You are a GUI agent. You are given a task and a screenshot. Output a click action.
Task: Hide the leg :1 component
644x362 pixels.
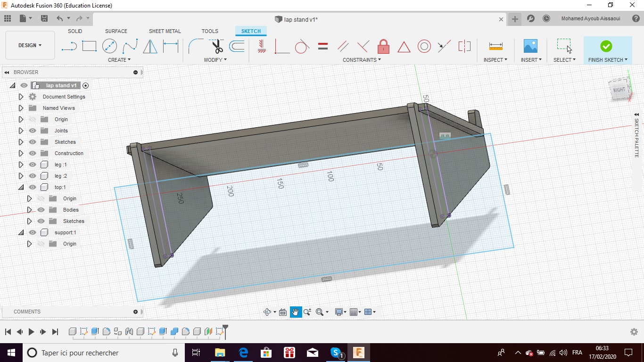click(x=33, y=165)
